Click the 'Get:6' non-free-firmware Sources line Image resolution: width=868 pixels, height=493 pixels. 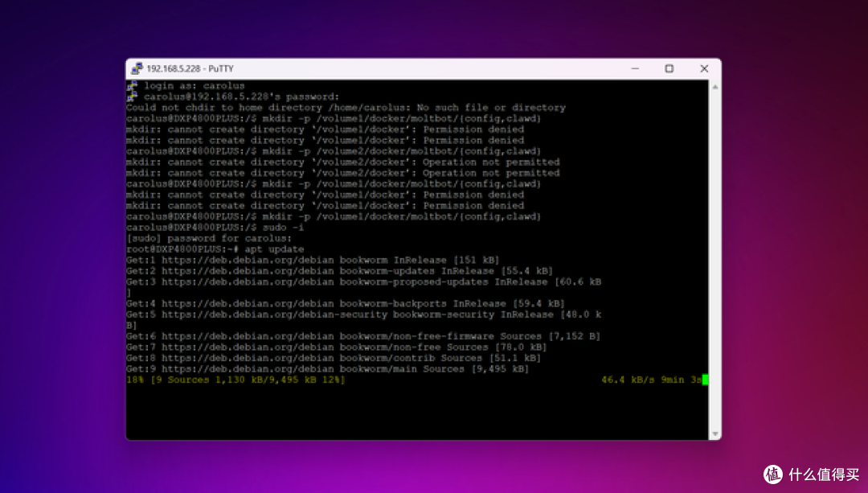(x=363, y=336)
